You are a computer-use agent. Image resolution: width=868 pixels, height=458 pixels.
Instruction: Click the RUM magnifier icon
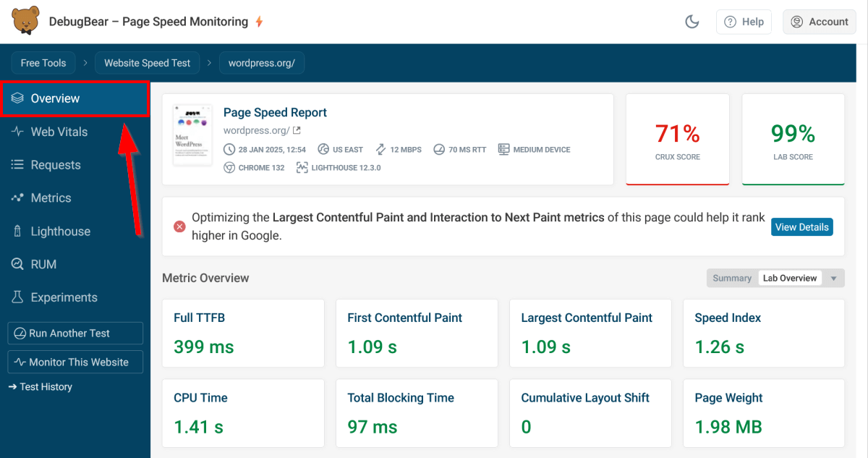18,265
